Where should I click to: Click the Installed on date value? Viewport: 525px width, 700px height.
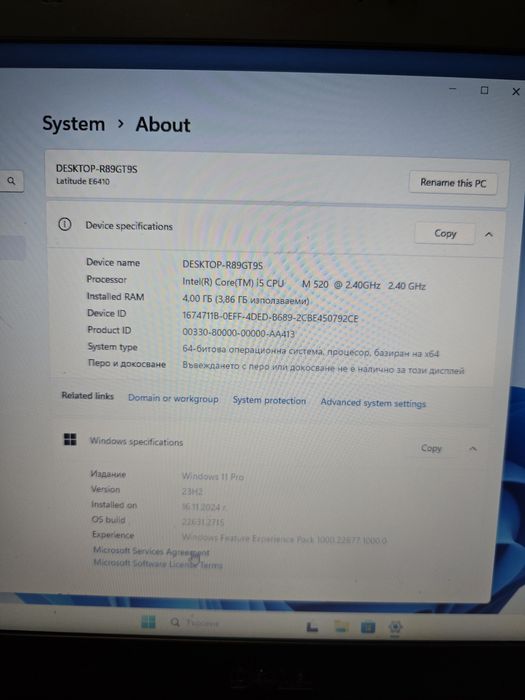pyautogui.click(x=204, y=507)
